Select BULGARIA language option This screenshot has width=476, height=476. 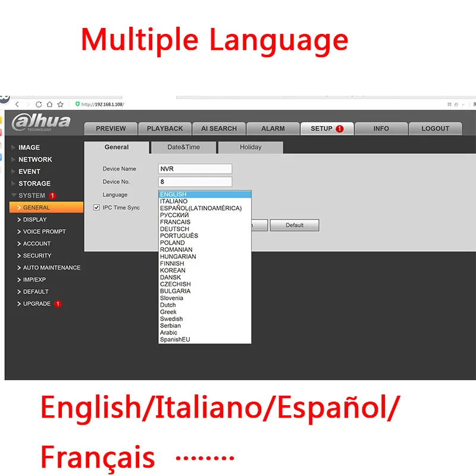(205, 291)
